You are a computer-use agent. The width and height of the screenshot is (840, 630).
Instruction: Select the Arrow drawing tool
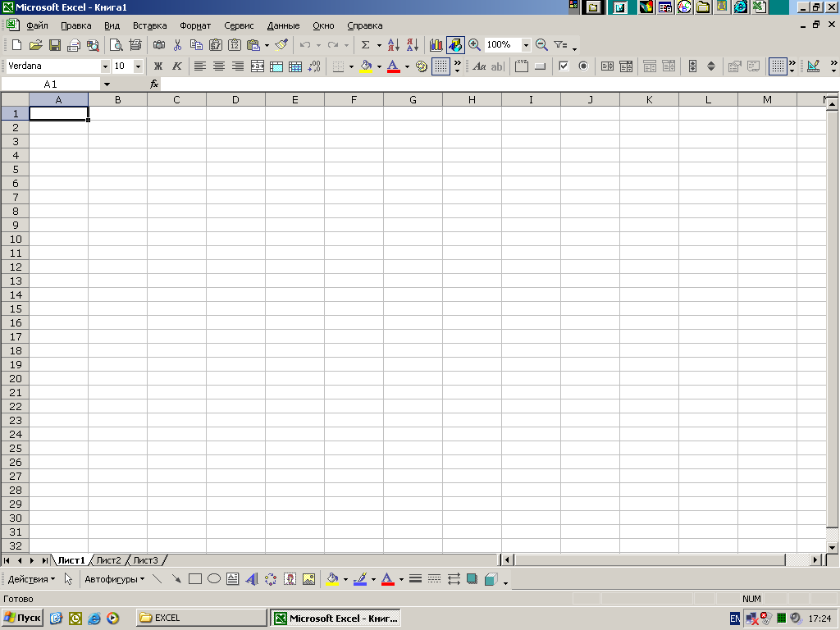point(176,579)
